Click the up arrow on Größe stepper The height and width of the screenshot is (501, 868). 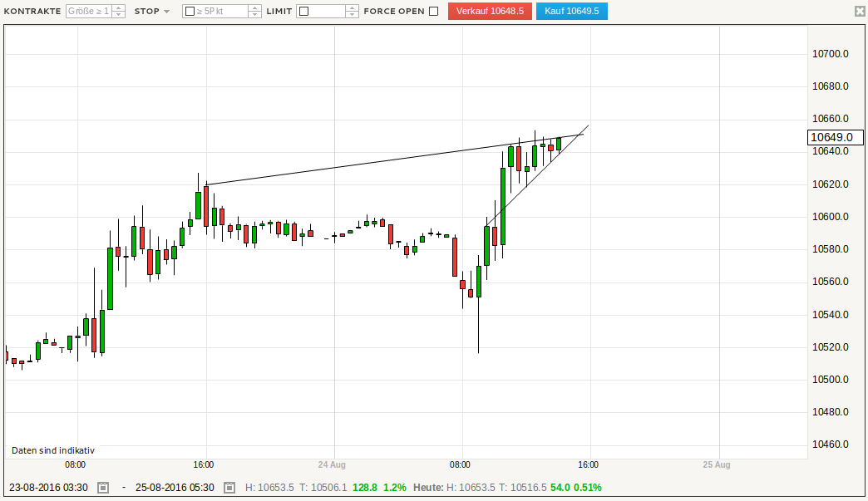[x=119, y=7]
